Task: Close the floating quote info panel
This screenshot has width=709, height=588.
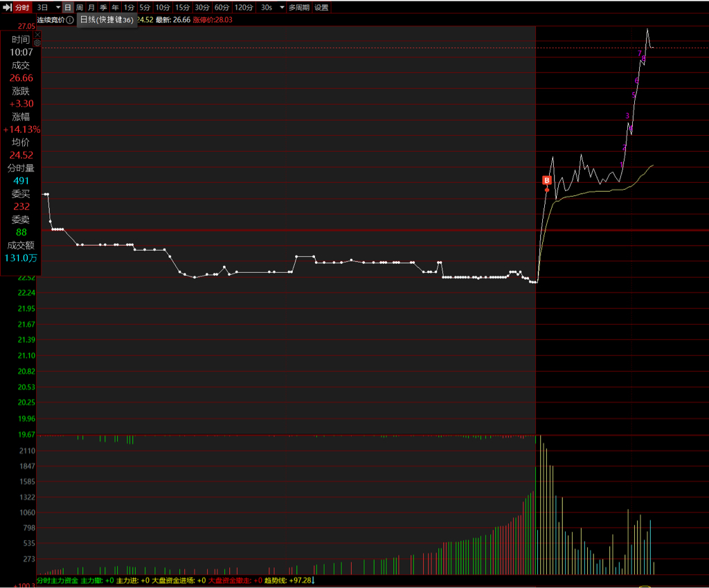Action: [x=37, y=35]
